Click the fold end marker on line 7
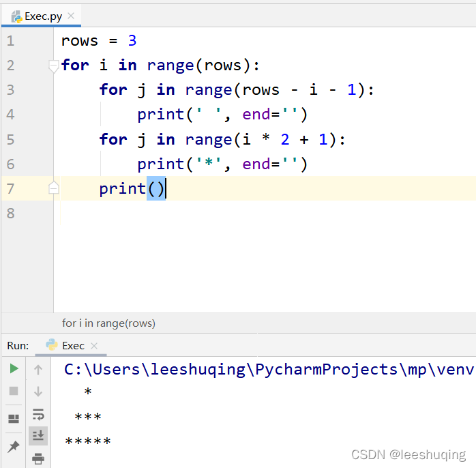This screenshot has height=468, width=476. 53,188
